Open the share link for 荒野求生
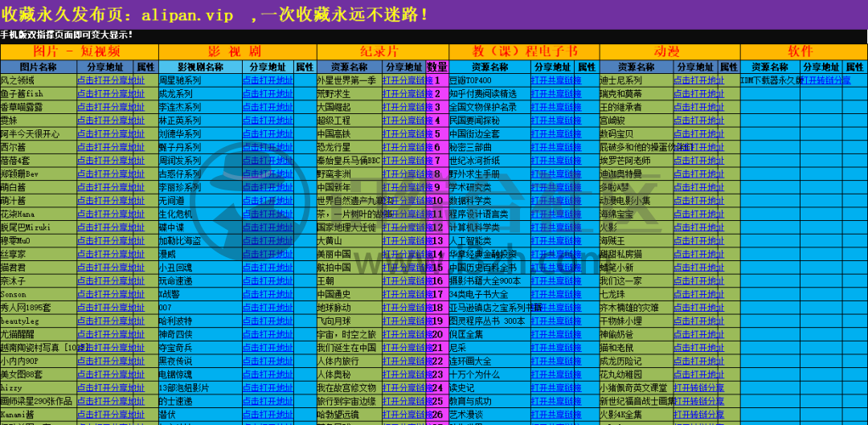The width and height of the screenshot is (868, 425). click(x=407, y=93)
